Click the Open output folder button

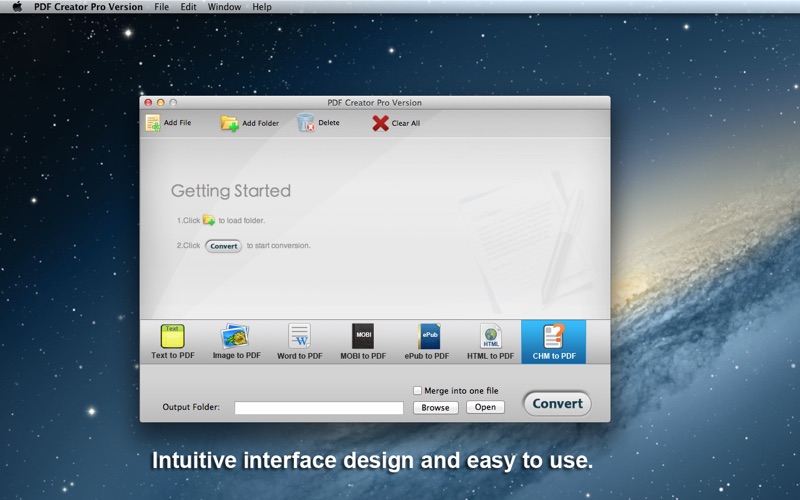485,407
